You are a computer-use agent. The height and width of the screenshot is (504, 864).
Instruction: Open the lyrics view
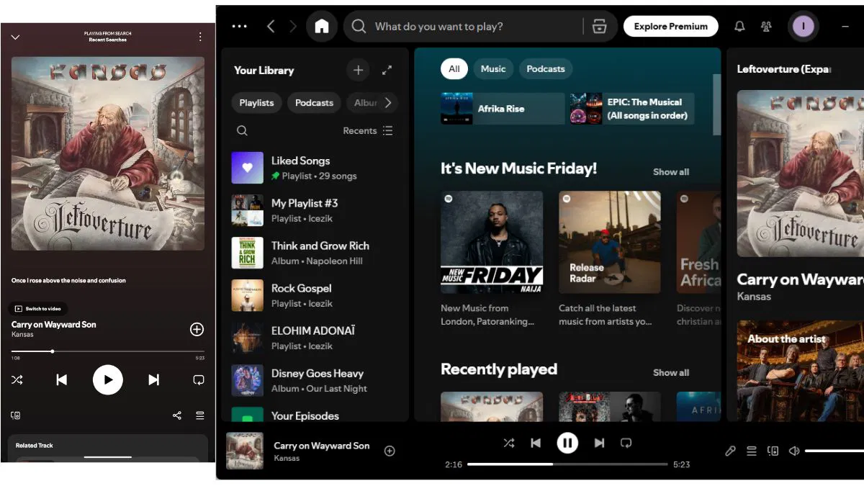point(730,451)
